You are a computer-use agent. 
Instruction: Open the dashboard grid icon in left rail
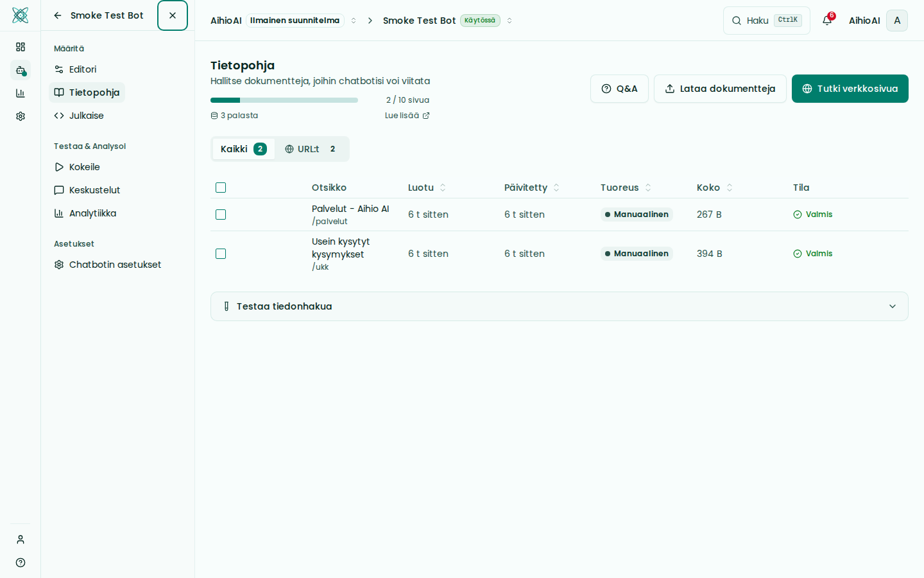point(21,47)
